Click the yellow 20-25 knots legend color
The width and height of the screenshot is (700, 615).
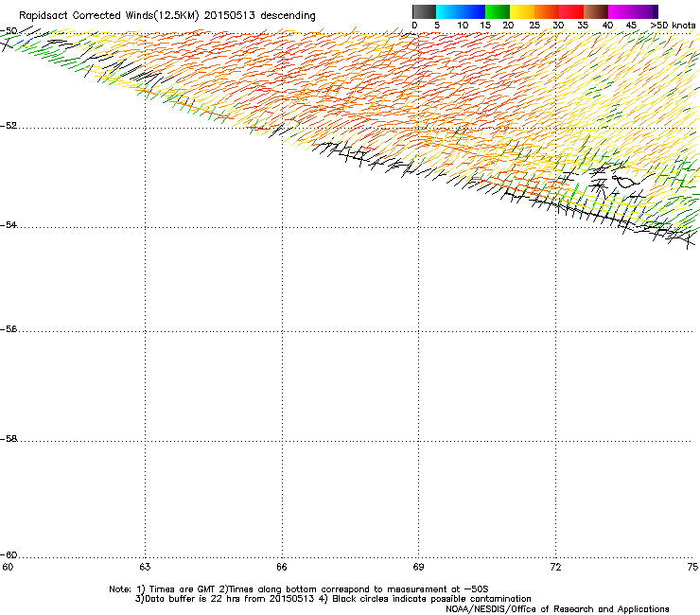522,11
